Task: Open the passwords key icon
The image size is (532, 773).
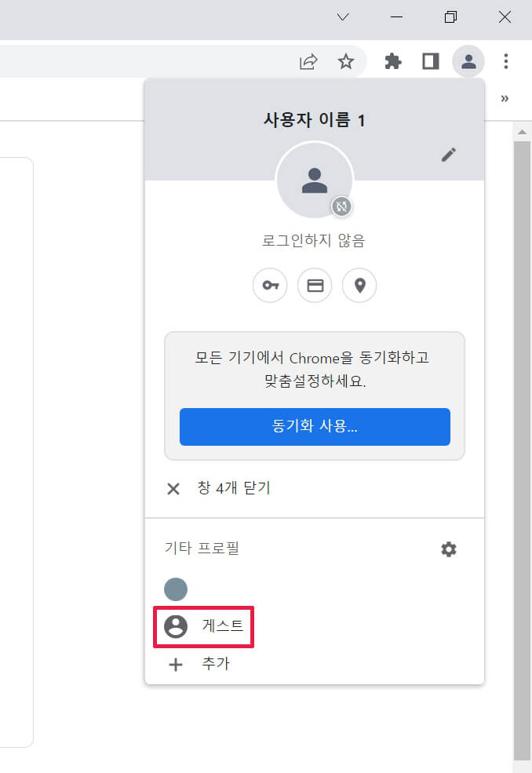Action: click(x=270, y=285)
